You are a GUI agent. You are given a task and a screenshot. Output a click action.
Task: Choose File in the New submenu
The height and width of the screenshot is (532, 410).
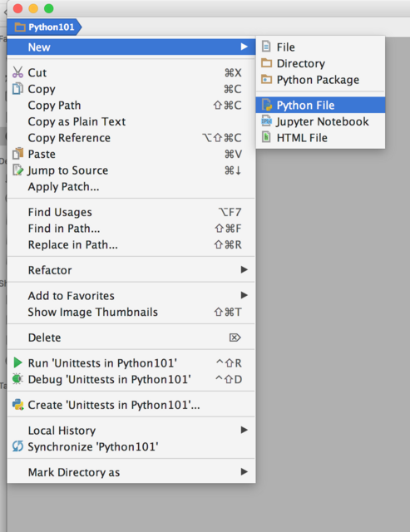(320, 47)
